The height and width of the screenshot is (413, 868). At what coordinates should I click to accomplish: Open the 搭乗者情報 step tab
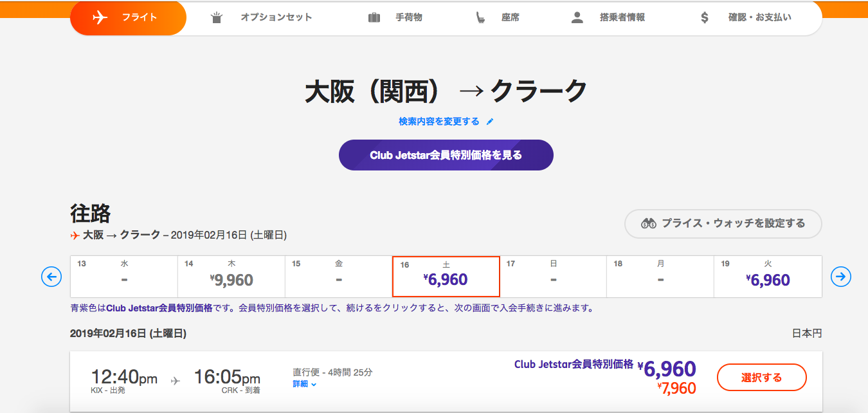(x=608, y=17)
